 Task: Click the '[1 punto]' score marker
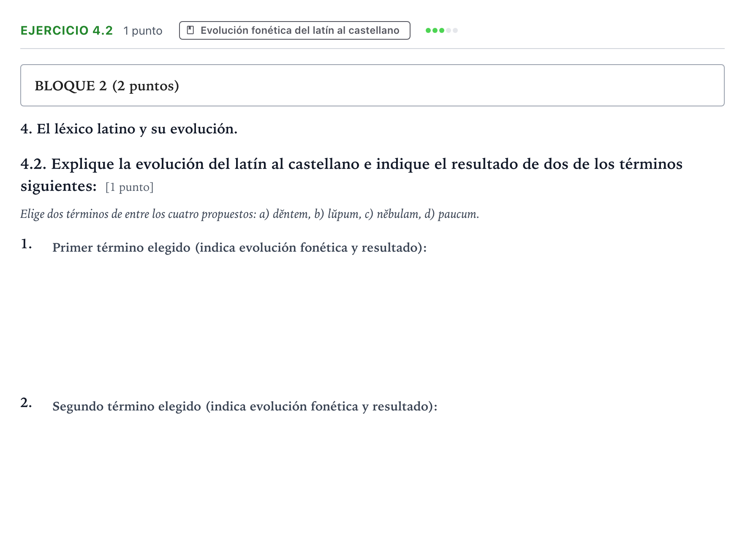[130, 187]
